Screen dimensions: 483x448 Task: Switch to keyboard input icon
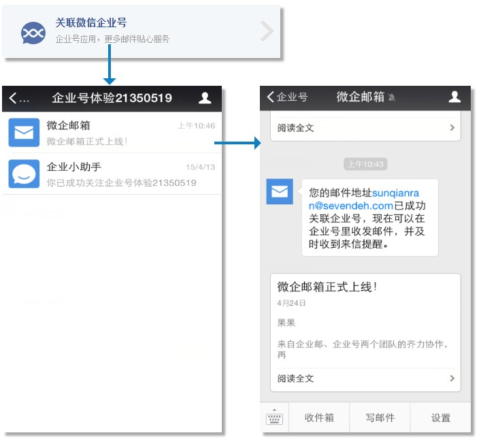[x=274, y=417]
